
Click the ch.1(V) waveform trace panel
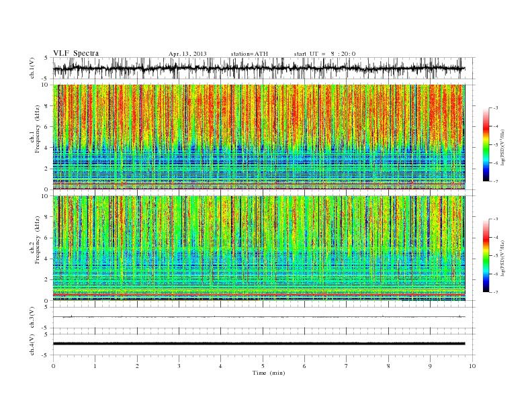(264, 68)
